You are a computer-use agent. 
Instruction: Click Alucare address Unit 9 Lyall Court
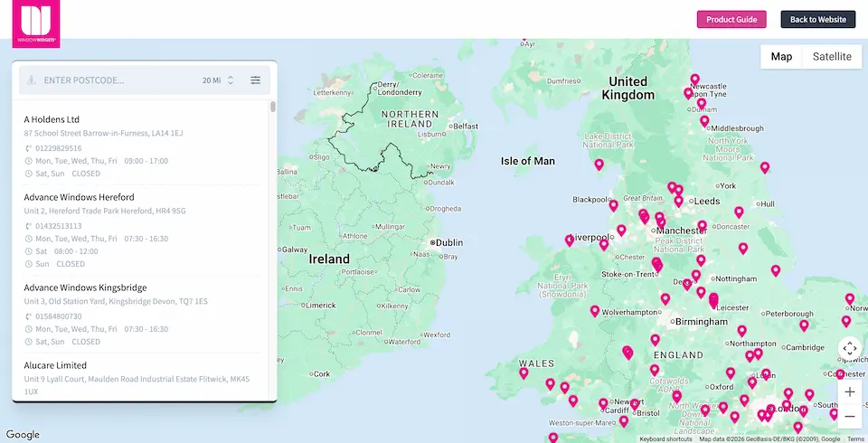click(137, 385)
